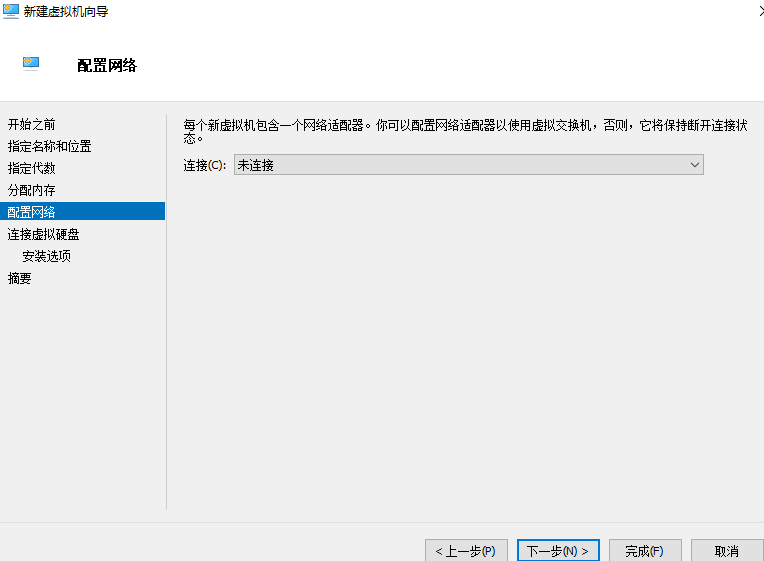Screen dimensions: 764x561
Task: Go to the 开始之前 step
Action: pos(32,124)
